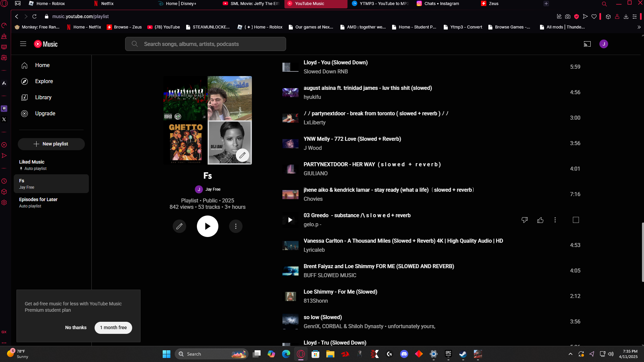
Task: Switch to the Netflix browser tab
Action: (107, 4)
